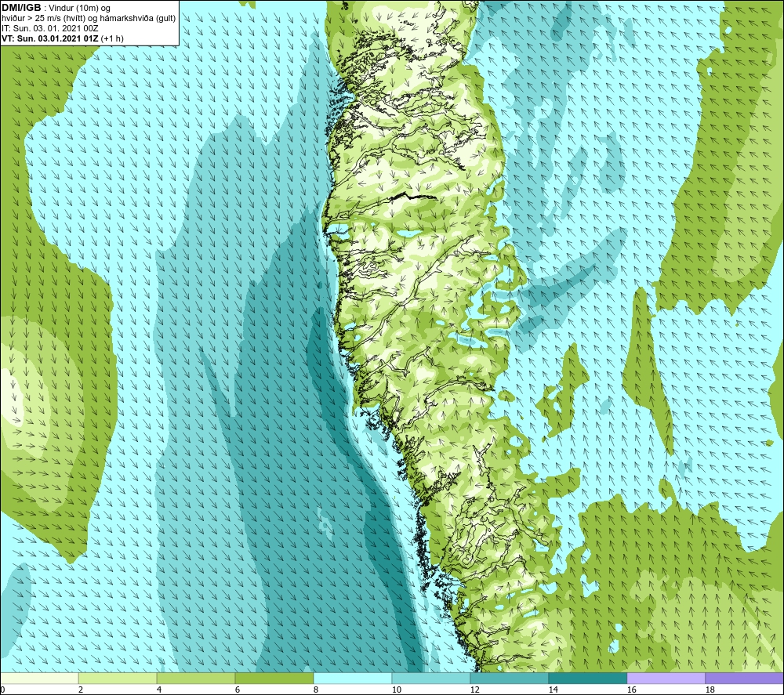This screenshot has height=695, width=784.
Task: Click the legend scale label '14'
Action: pos(553,690)
